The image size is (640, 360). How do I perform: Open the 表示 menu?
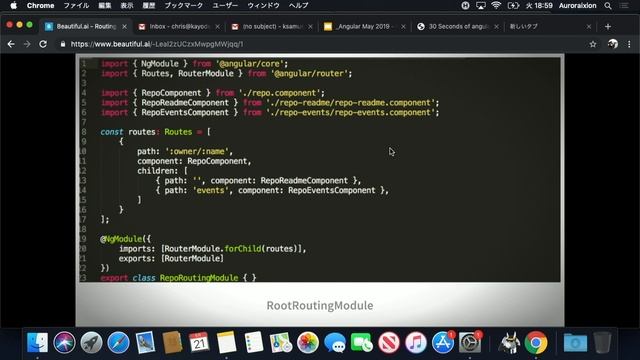tap(127, 6)
